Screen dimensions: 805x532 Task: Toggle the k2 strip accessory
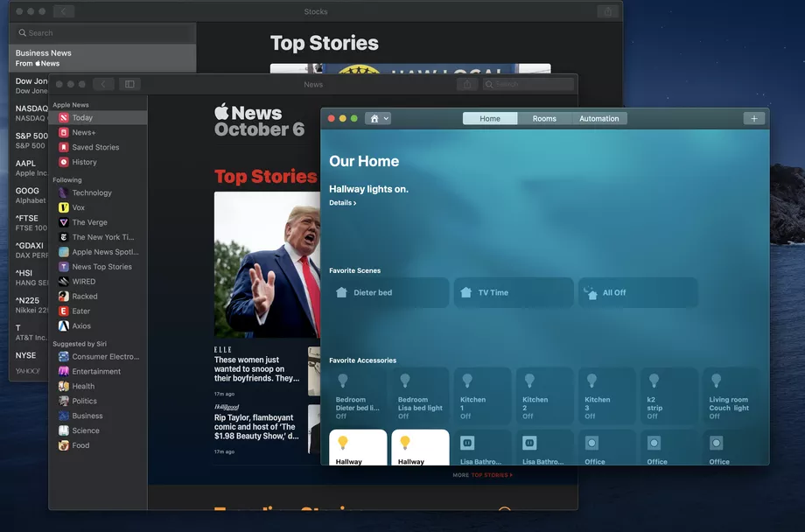(x=668, y=395)
